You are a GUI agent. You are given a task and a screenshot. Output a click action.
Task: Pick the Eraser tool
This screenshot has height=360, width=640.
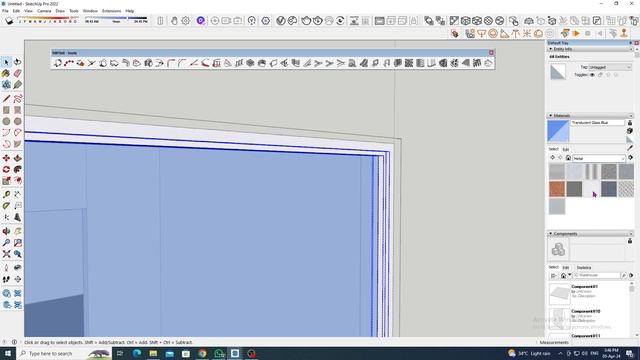[18, 73]
